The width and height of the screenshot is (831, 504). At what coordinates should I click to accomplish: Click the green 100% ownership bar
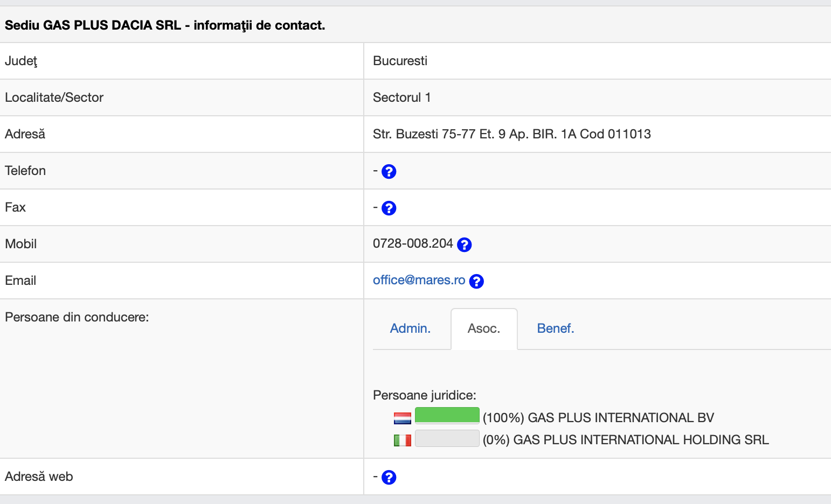pyautogui.click(x=447, y=415)
